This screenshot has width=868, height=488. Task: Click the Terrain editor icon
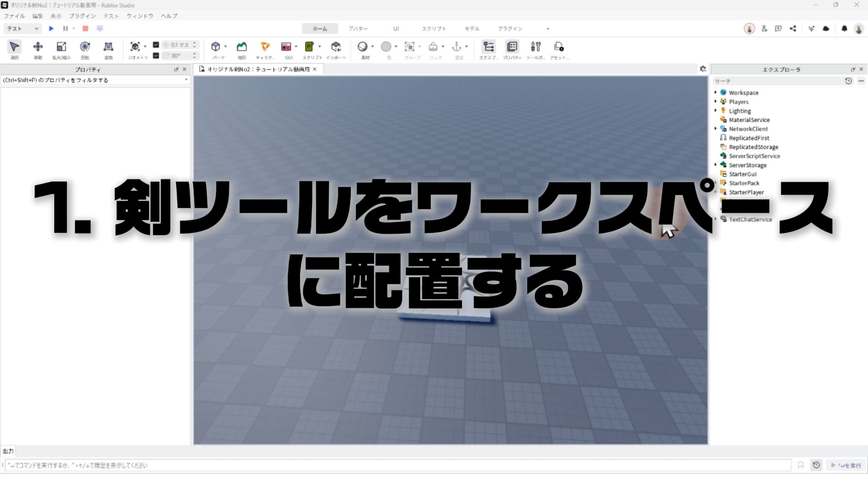point(242,47)
